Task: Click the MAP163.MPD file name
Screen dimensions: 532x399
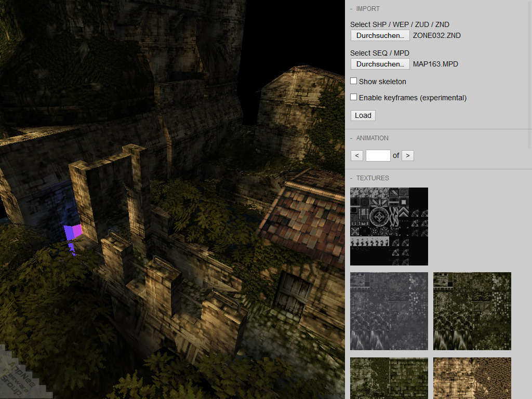Action: (x=435, y=64)
